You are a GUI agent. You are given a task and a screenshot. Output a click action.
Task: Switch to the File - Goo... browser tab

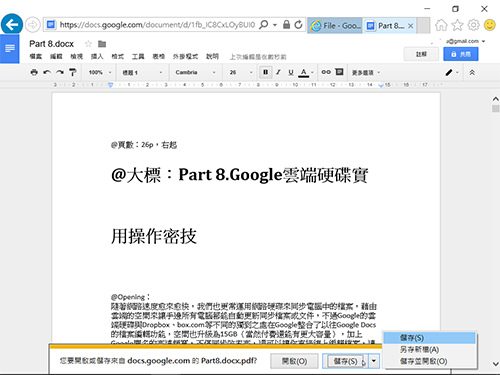(x=335, y=25)
